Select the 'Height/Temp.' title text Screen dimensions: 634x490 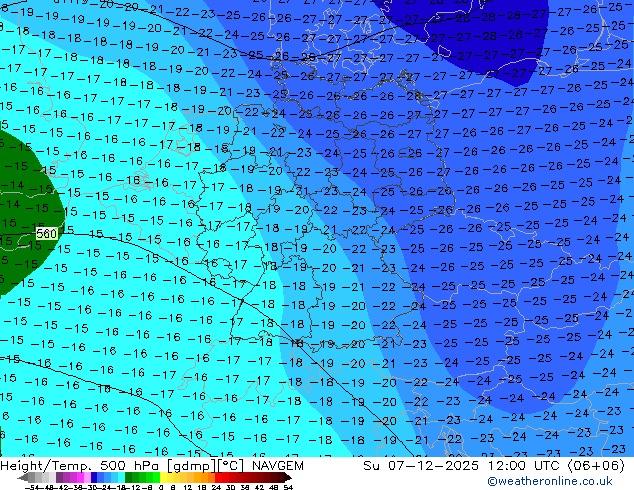[45, 466]
